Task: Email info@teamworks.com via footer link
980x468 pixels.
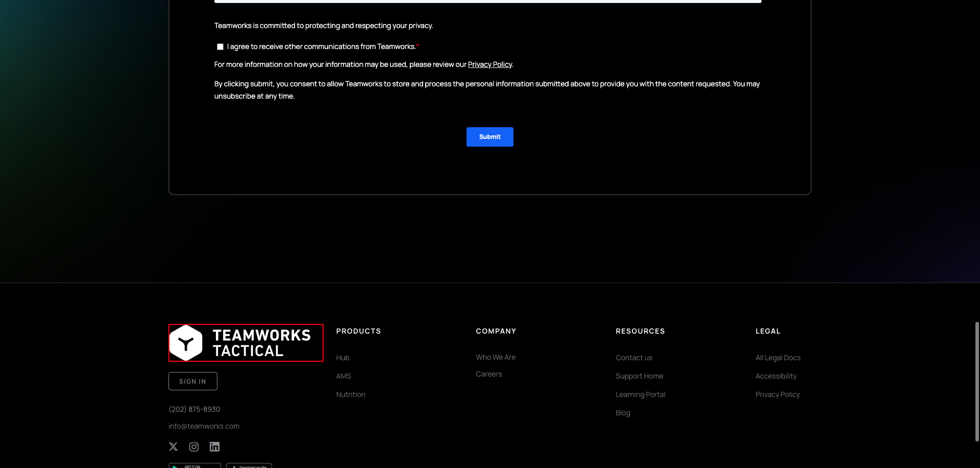Action: coord(204,426)
